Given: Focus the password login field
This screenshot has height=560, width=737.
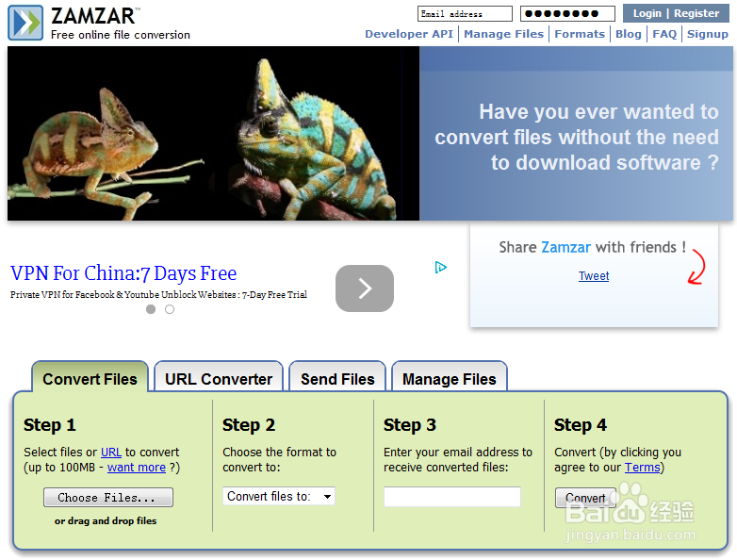Looking at the screenshot, I should (x=567, y=13).
